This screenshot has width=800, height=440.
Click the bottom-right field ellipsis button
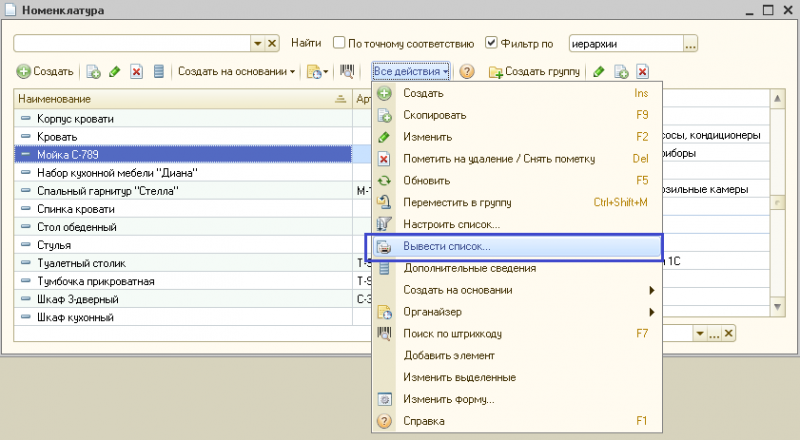714,334
